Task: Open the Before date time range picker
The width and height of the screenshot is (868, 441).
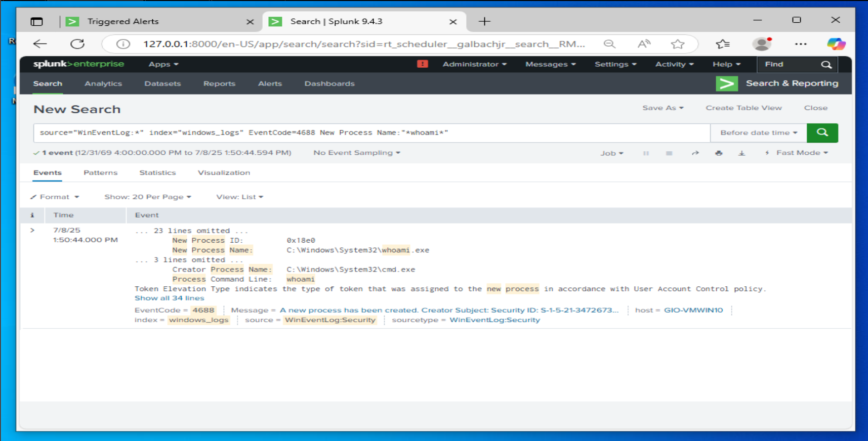Action: click(759, 133)
